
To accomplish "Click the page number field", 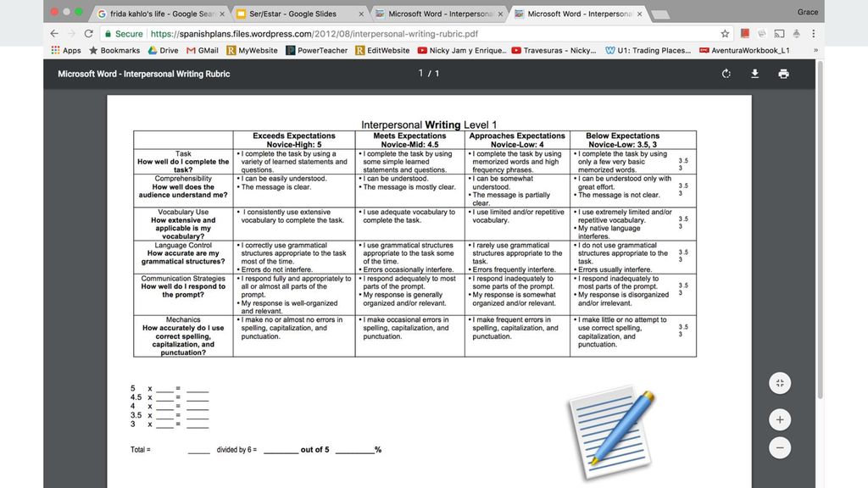I will (421, 73).
